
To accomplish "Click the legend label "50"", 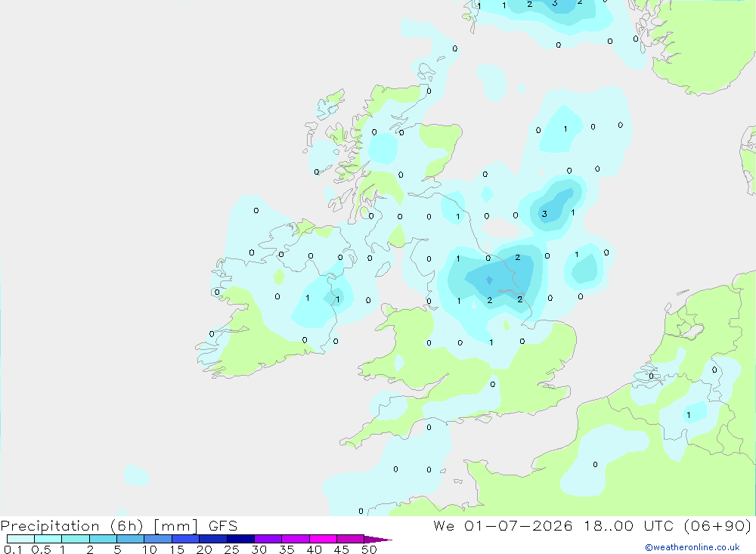I will (369, 549).
